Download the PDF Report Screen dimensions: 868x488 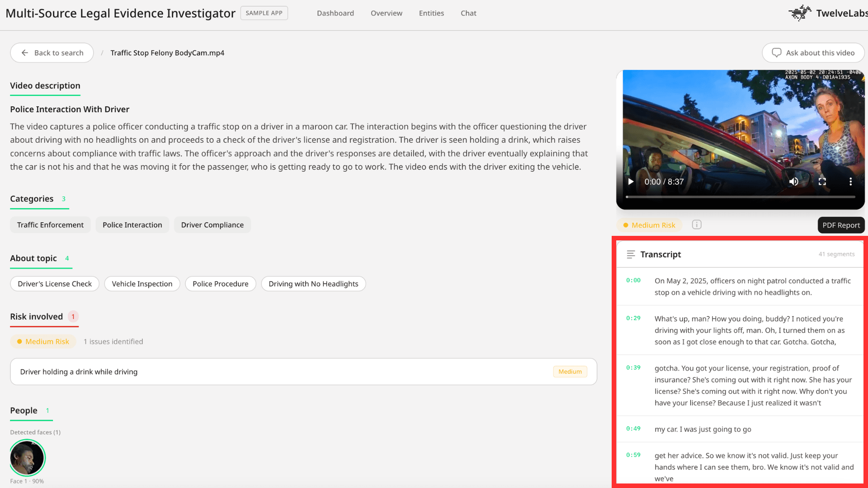pos(841,225)
